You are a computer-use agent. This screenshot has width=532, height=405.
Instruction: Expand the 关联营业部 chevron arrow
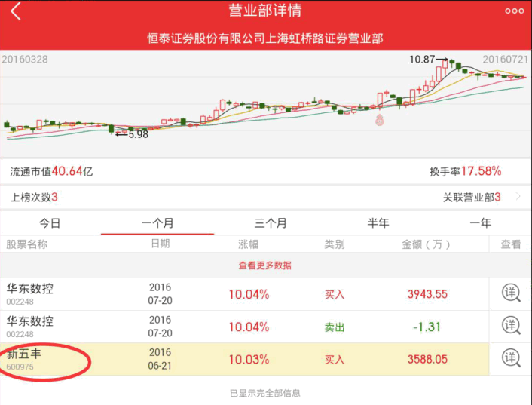pos(518,197)
